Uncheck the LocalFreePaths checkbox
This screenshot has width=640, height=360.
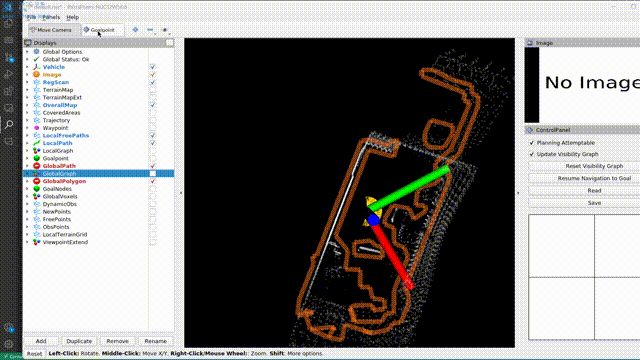coord(153,136)
